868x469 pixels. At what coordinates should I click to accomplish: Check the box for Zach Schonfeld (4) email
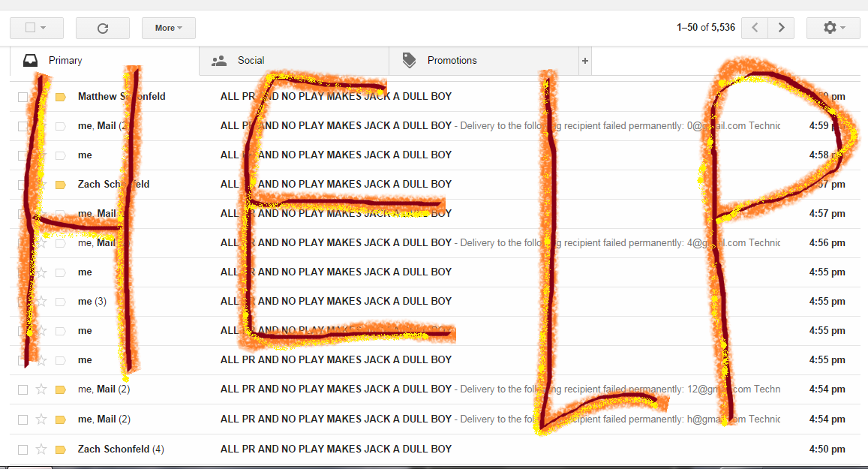[x=23, y=449]
